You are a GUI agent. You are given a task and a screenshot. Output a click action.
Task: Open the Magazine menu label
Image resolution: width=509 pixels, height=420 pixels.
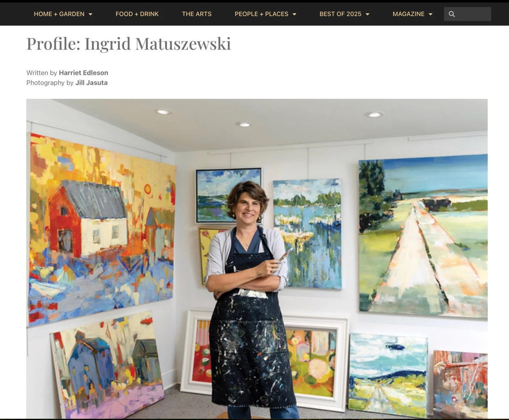(408, 14)
